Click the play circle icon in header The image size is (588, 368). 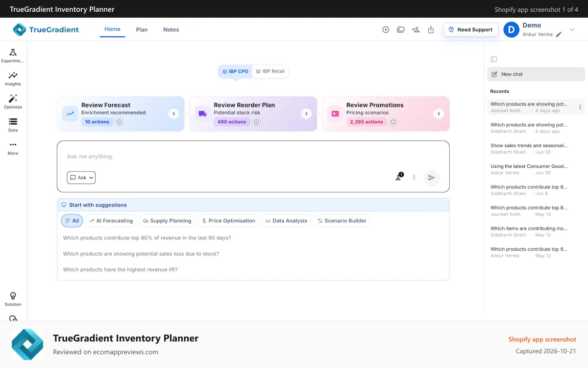pyautogui.click(x=386, y=29)
